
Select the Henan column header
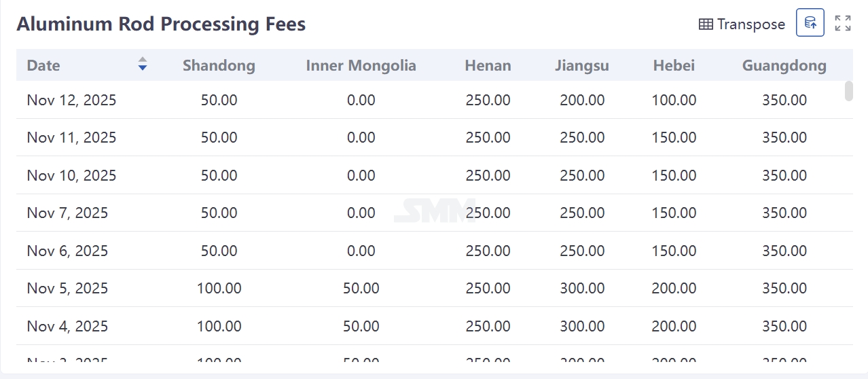click(488, 65)
